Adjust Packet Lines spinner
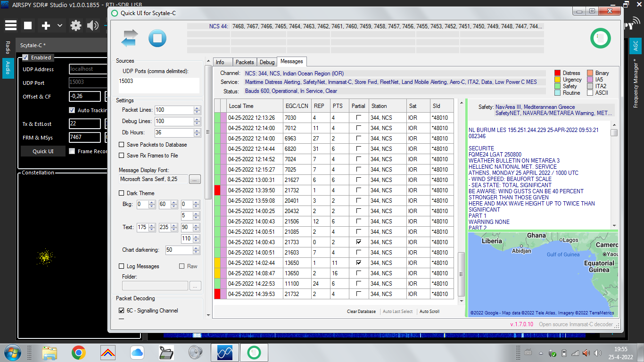 (197, 110)
